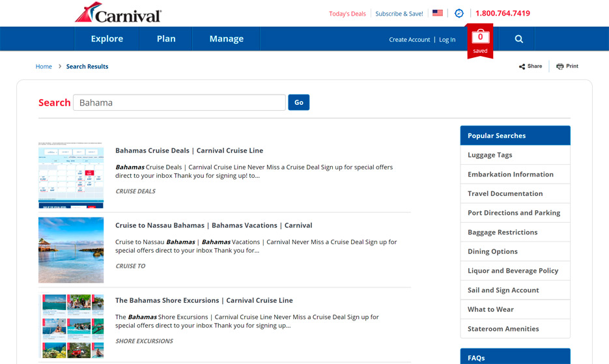
Task: Click CRUISE DEALS category label
Action: click(x=135, y=191)
